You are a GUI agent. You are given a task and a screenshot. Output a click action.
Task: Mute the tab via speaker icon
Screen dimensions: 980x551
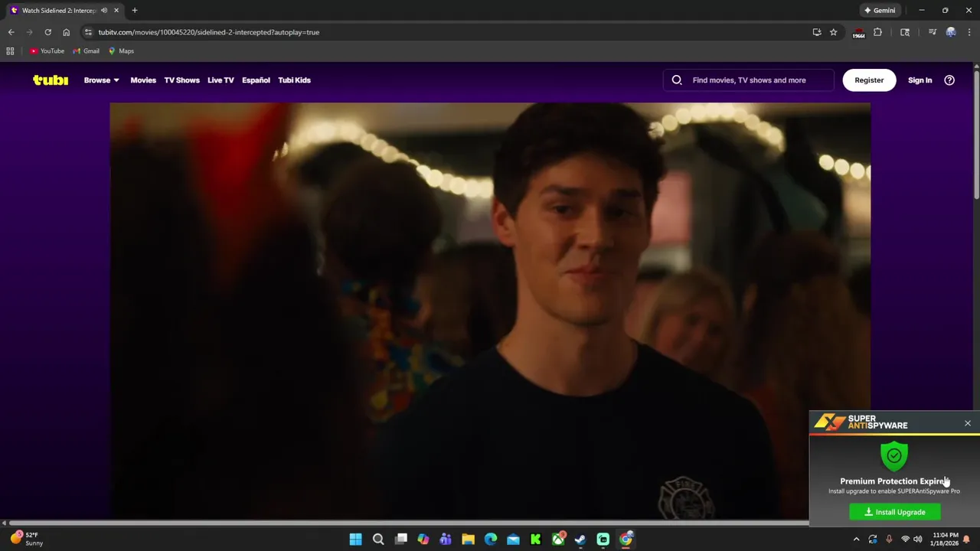coord(104,11)
